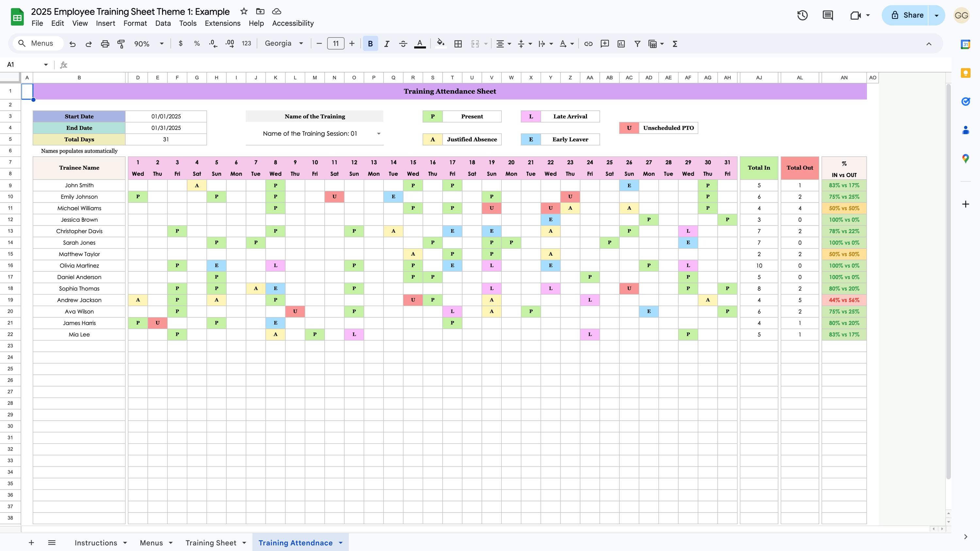The image size is (980, 551).
Task: Toggle strikethrough formatting
Action: (403, 43)
